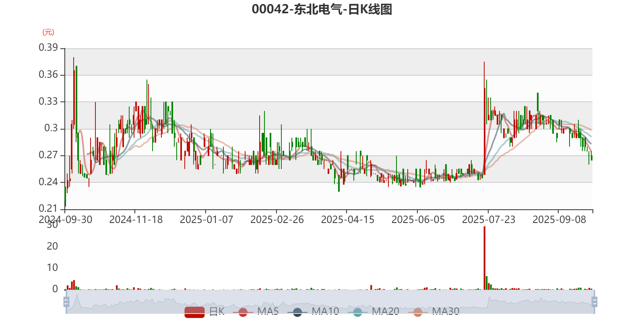Select the 2025-04-15 date label

348,220
